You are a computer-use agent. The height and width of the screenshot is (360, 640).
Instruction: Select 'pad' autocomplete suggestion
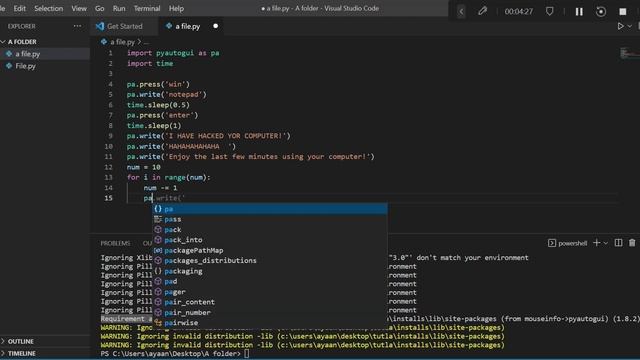click(270, 281)
